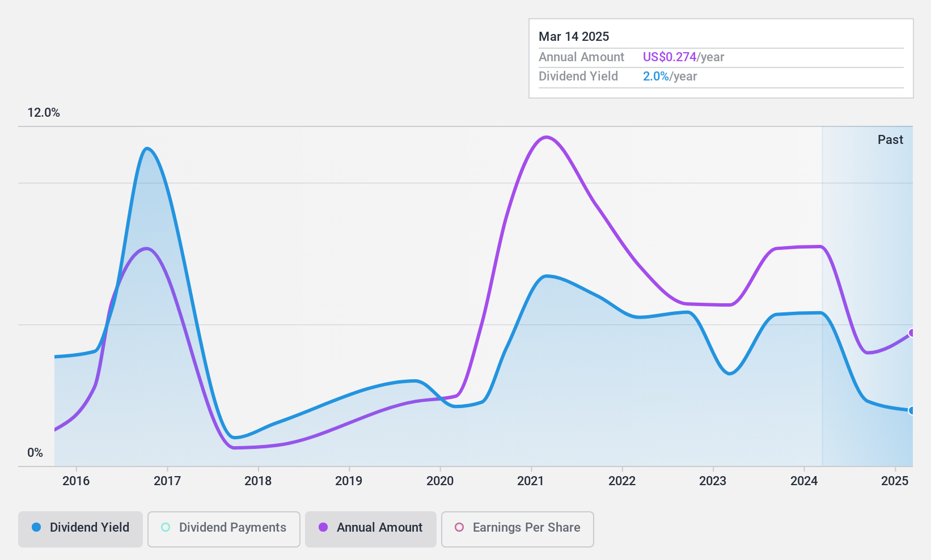Image resolution: width=931 pixels, height=560 pixels.
Task: Click the Dividend Yield tooltip row label
Action: [578, 77]
